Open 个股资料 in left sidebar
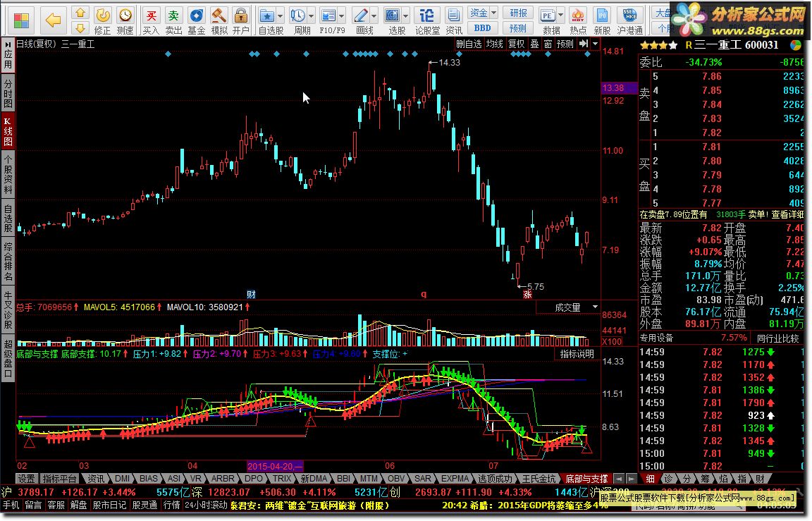The height and width of the screenshot is (521, 812). coord(8,174)
